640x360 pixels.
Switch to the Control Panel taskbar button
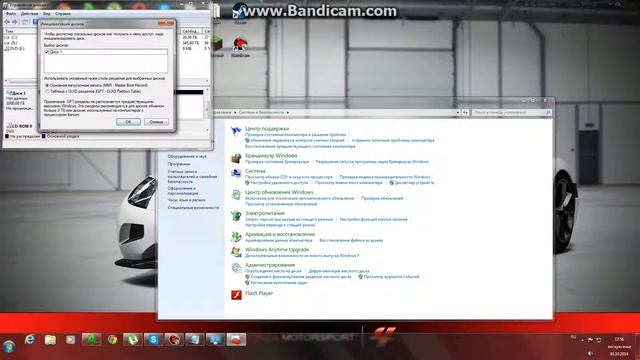pos(215,340)
